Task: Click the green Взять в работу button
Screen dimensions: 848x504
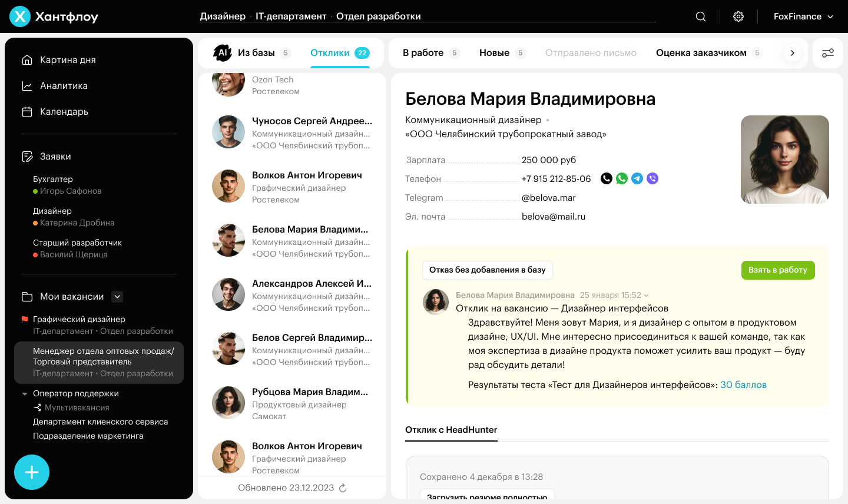Action: pos(778,270)
